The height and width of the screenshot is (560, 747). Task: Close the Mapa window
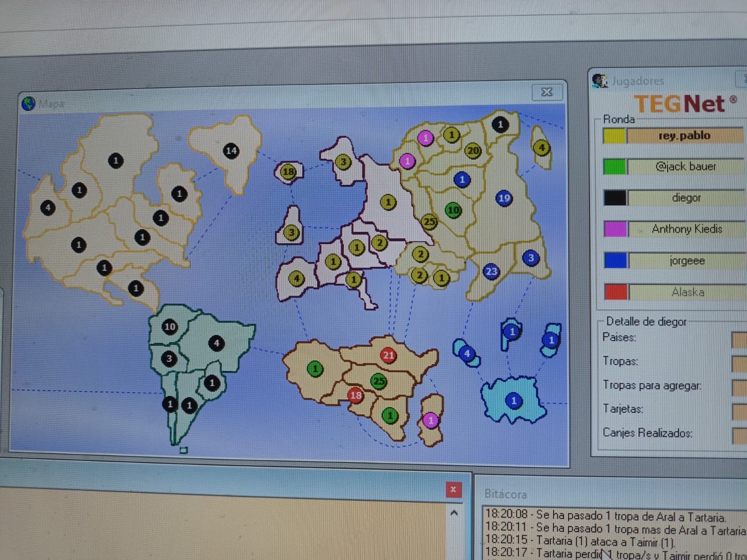pos(547,92)
